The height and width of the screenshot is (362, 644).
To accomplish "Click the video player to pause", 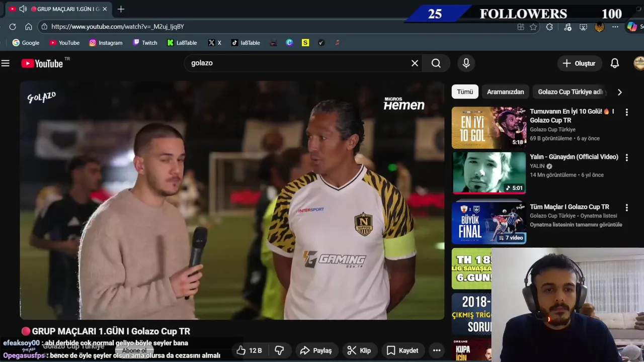I will pyautogui.click(x=232, y=201).
